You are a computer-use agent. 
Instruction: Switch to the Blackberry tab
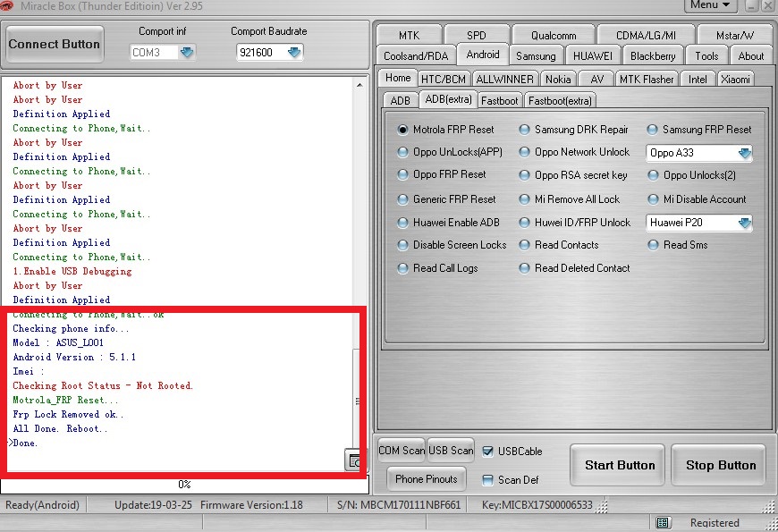pyautogui.click(x=653, y=56)
